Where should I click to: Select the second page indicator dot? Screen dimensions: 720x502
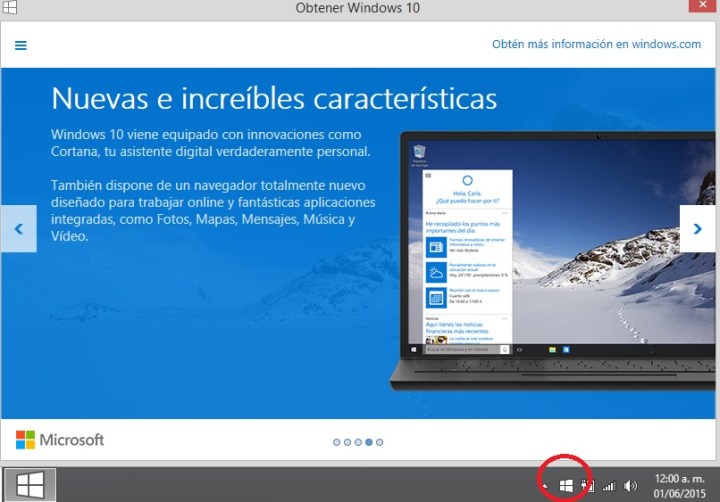(x=347, y=442)
